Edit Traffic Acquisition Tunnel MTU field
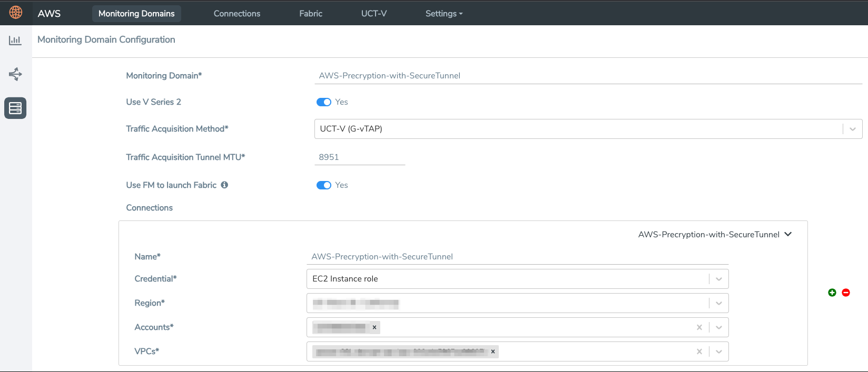The height and width of the screenshot is (372, 868). pyautogui.click(x=360, y=157)
